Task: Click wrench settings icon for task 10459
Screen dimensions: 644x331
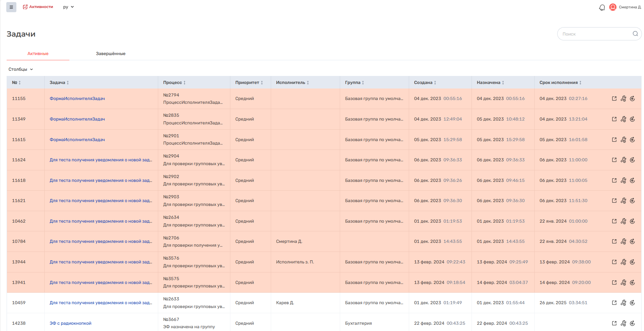Action: tap(623, 303)
